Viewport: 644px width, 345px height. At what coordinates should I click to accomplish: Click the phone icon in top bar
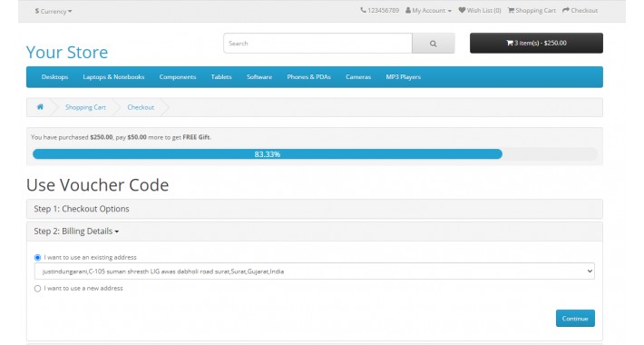click(x=363, y=10)
